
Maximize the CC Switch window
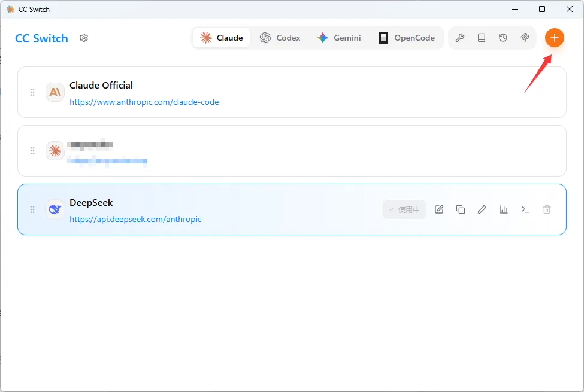pyautogui.click(x=542, y=10)
